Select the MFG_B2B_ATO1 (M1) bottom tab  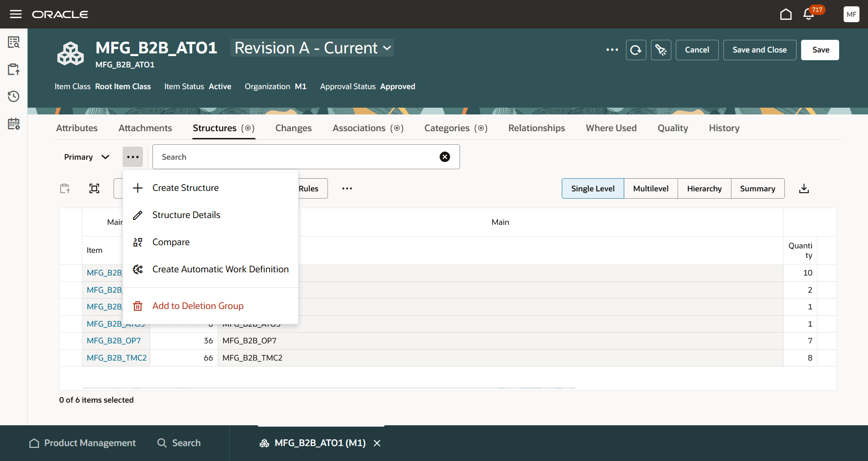tap(313, 443)
